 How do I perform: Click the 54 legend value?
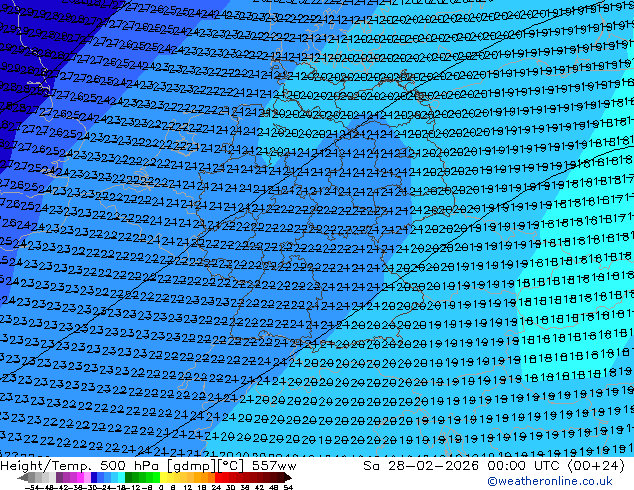point(288,487)
